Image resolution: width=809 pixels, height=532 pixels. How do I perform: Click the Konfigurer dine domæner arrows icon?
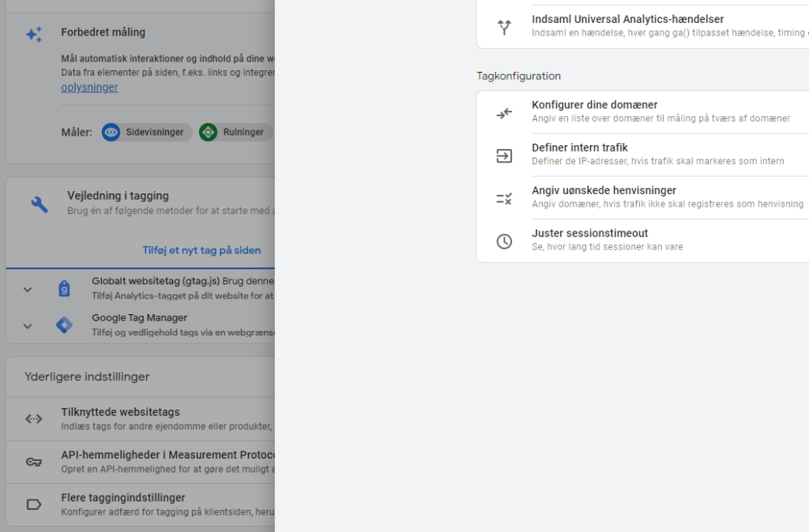click(504, 113)
